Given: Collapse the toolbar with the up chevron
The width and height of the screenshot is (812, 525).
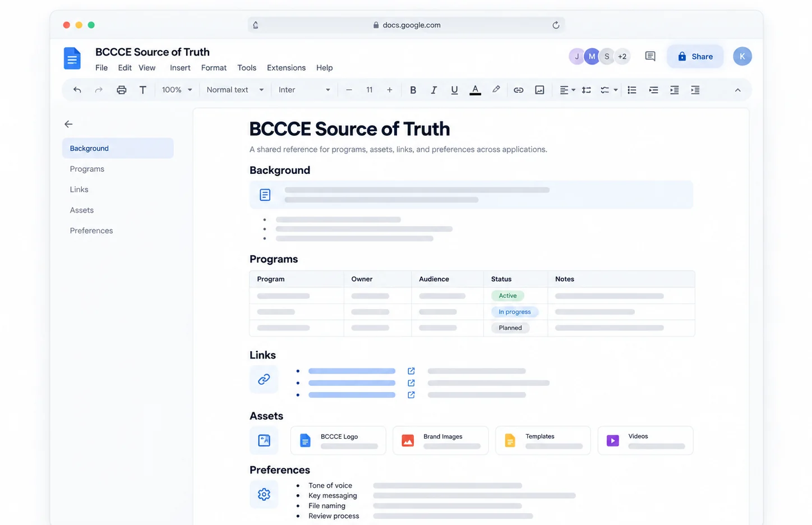Looking at the screenshot, I should click(737, 90).
